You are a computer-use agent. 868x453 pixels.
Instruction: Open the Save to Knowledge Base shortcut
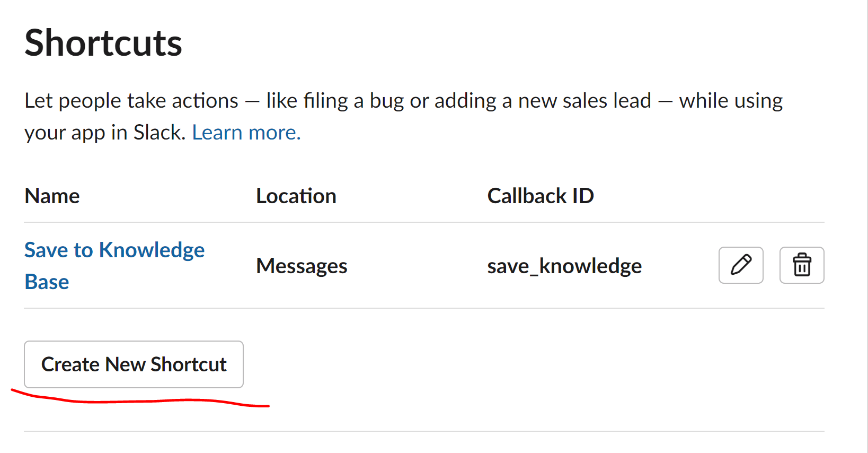point(114,250)
